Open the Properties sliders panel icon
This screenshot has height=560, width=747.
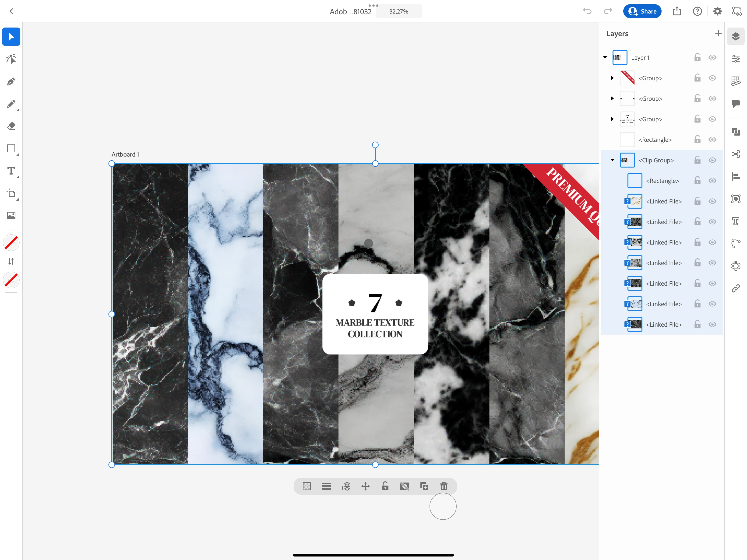[x=736, y=58]
